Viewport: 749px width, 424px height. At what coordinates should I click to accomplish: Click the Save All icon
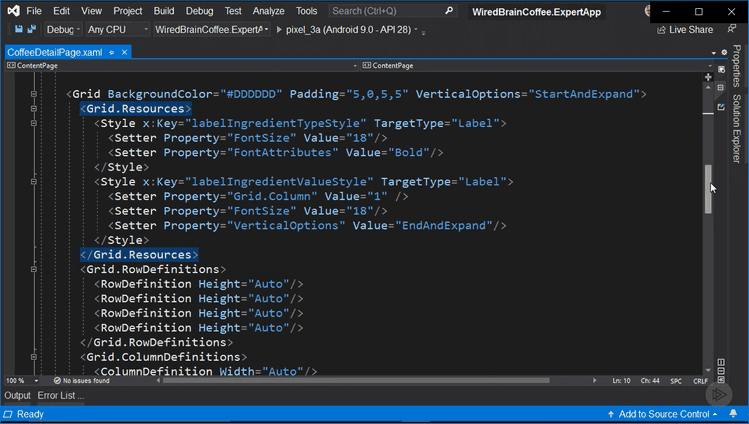[x=32, y=29]
